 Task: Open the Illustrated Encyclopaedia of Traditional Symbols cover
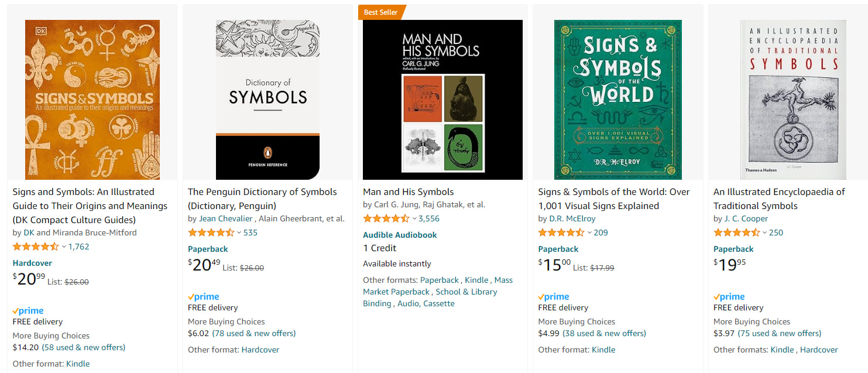tap(792, 100)
